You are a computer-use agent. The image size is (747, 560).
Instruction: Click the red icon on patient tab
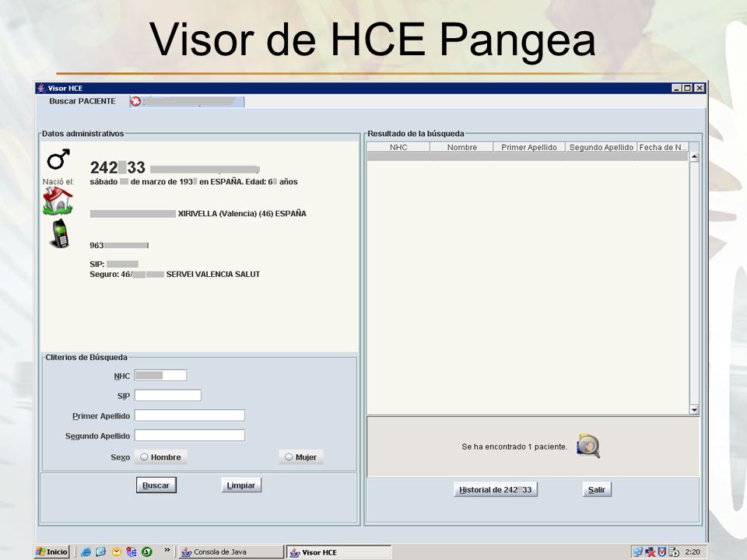pyautogui.click(x=135, y=101)
